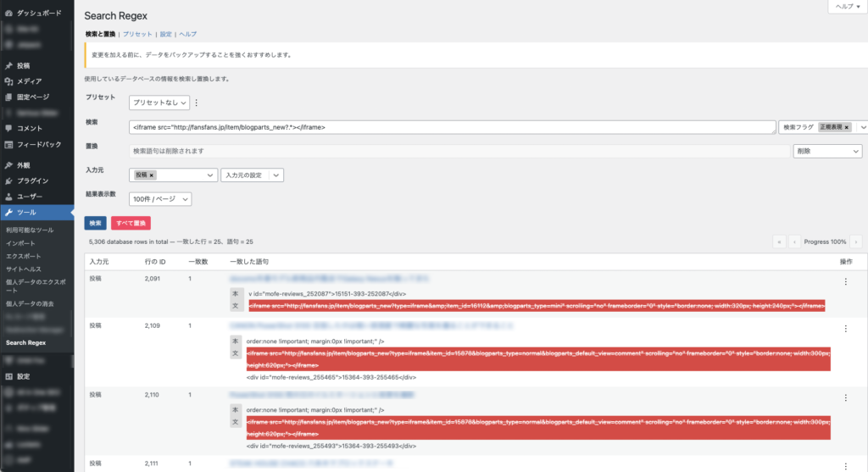Open the 入力元の設定 dropdown
The height and width of the screenshot is (472, 868).
pos(252,175)
